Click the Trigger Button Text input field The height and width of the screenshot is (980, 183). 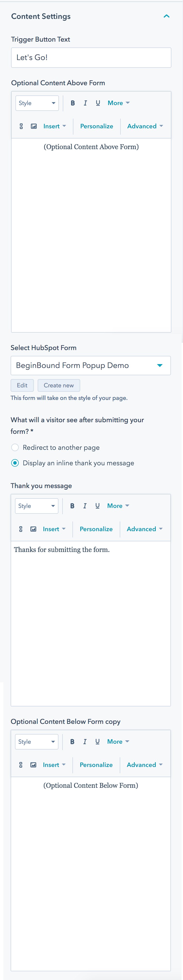91,57
